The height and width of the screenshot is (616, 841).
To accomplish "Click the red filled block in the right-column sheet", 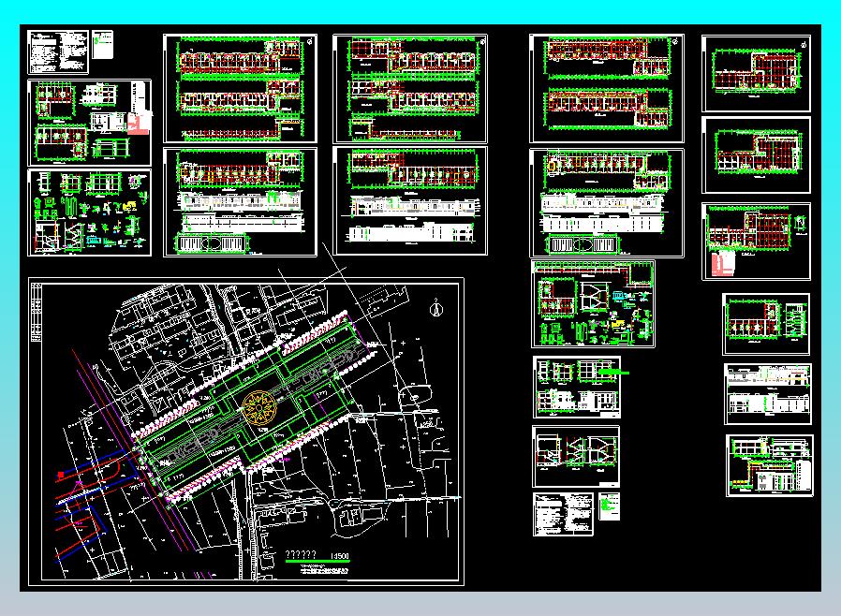I will [x=721, y=264].
